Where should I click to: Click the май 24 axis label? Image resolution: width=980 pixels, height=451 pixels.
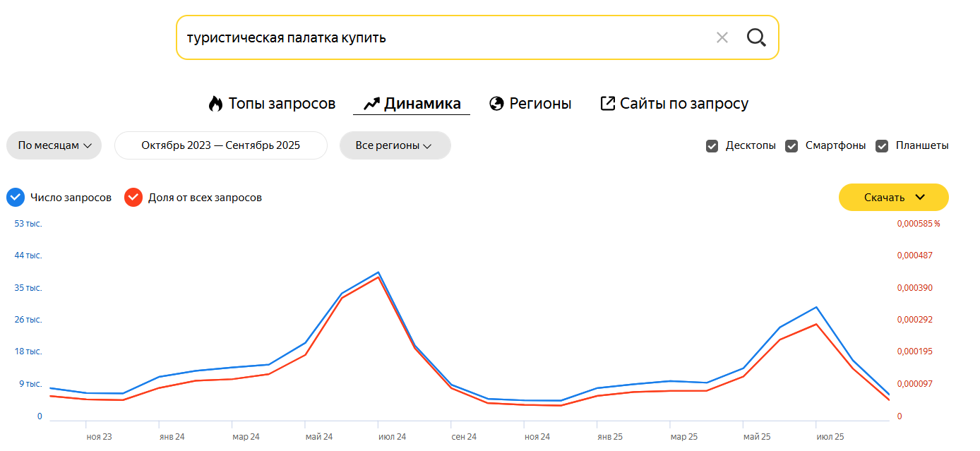pyautogui.click(x=319, y=437)
